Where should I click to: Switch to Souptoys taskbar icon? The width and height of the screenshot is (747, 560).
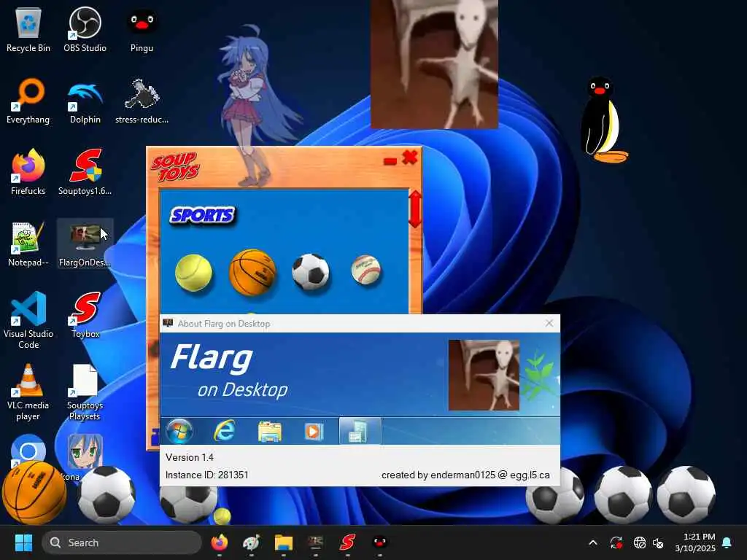click(348, 542)
